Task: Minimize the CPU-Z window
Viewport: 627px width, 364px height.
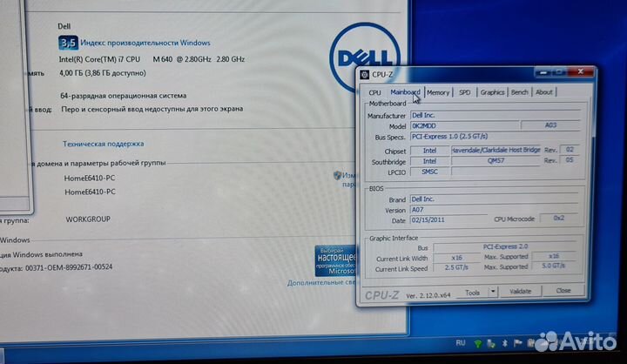Action: pos(543,72)
